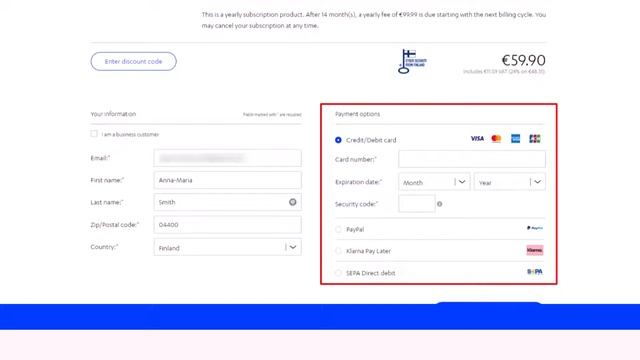Image resolution: width=640 pixels, height=360 pixels.
Task: Click the Zip/Postal code field
Action: 227,224
